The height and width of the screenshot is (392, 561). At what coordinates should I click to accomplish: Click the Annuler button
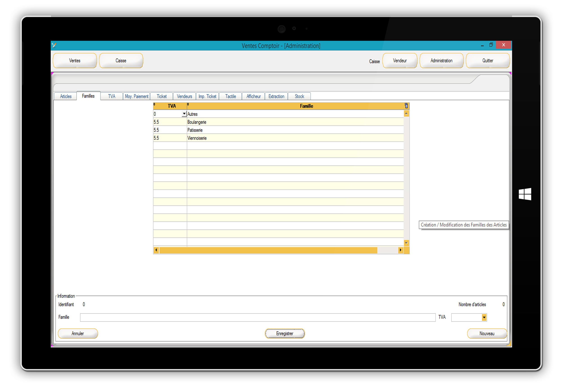(x=77, y=334)
